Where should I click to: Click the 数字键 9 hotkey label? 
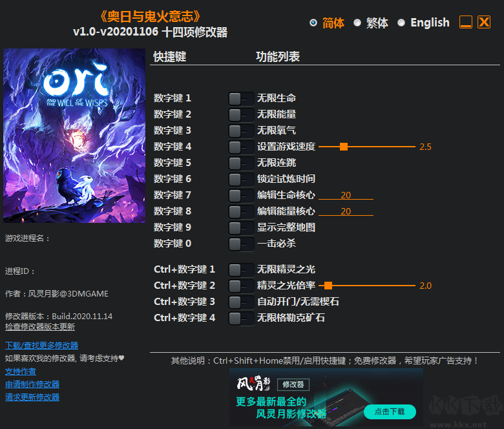tap(173, 227)
